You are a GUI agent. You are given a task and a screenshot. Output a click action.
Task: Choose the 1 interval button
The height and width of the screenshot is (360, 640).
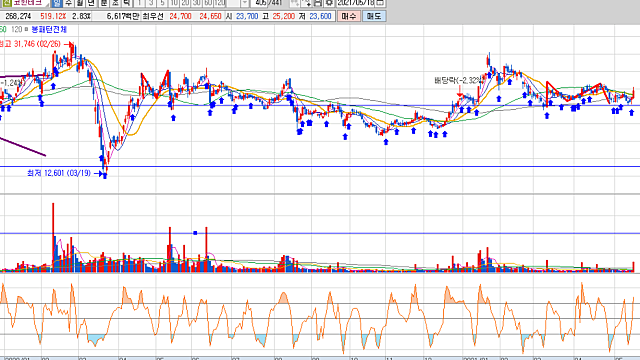pyautogui.click(x=139, y=3)
